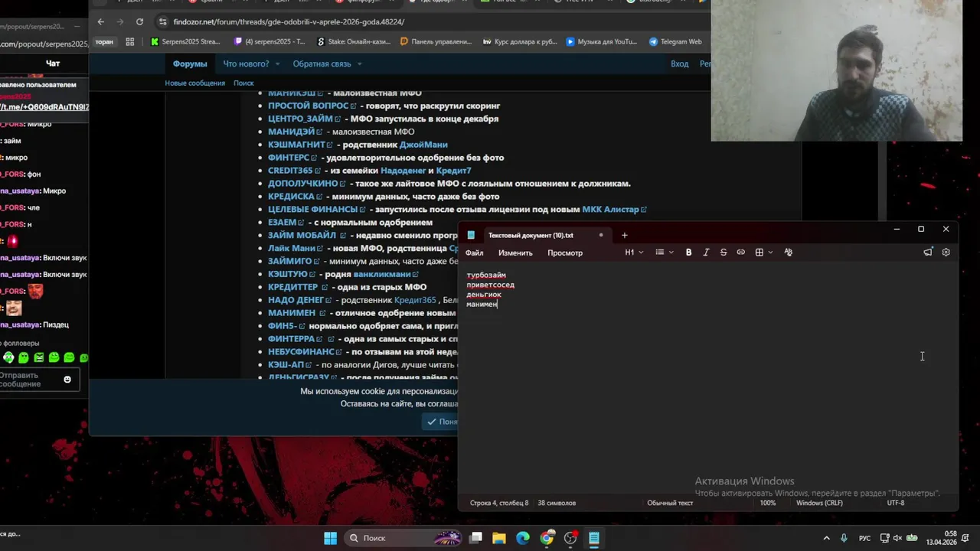Open the ЦЕНТРО_ЗАЙМ link
This screenshot has width=980, height=551.
point(305,119)
